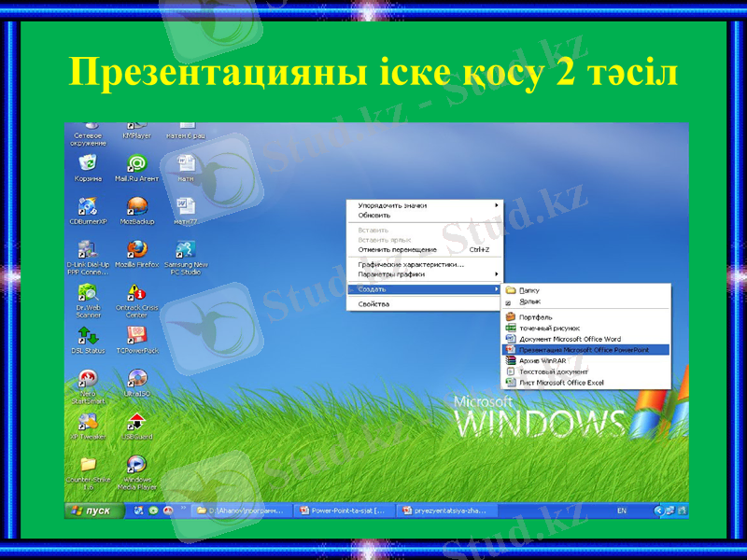Select the Nero StartSmart desktop icon
The image size is (747, 560).
[88, 379]
